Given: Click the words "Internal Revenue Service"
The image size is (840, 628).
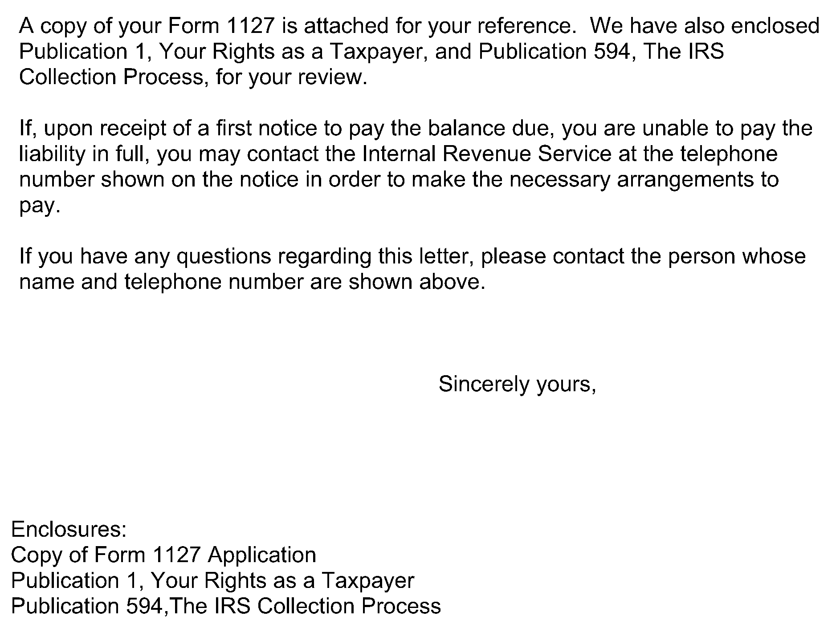Looking at the screenshot, I should (487, 154).
